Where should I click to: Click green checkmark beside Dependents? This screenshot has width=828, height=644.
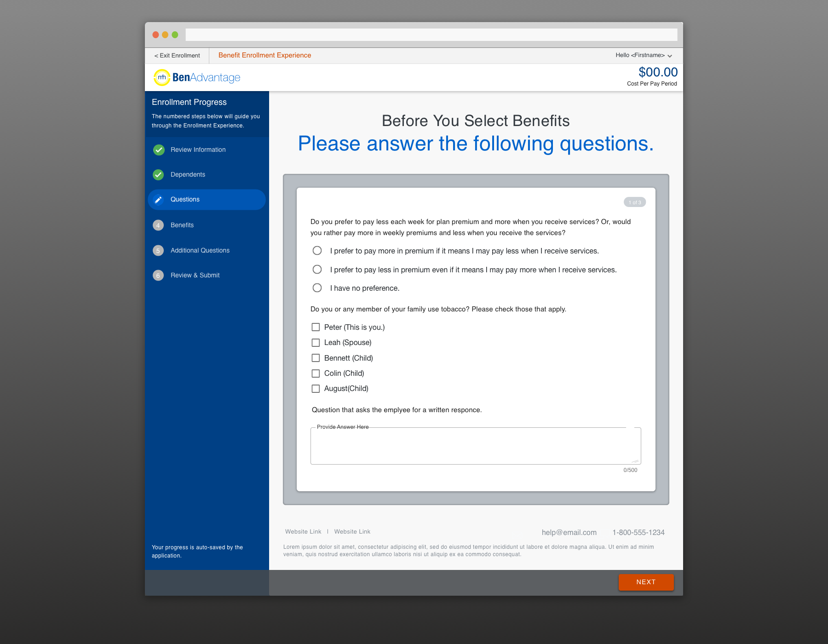(x=158, y=175)
